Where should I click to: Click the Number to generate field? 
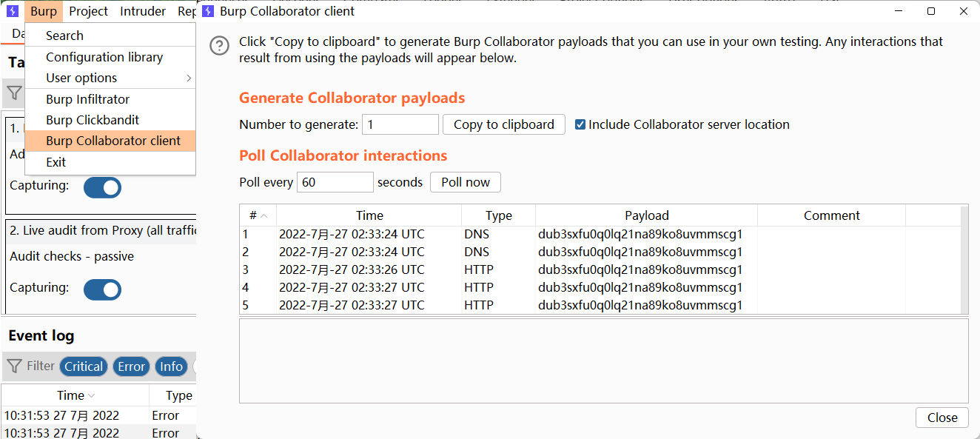[x=400, y=124]
